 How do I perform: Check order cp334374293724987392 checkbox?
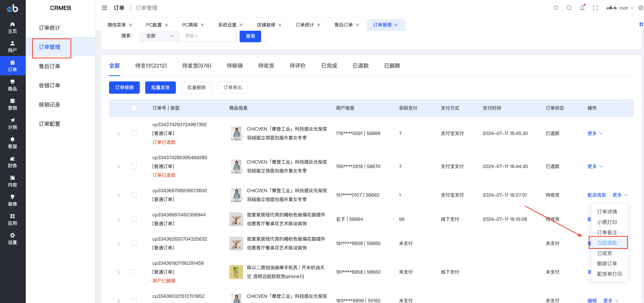[x=134, y=133]
